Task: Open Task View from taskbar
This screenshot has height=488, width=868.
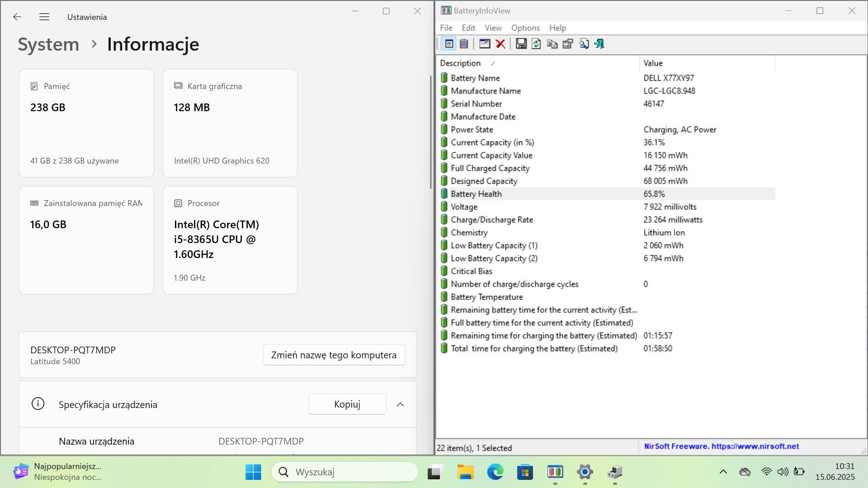Action: (435, 472)
